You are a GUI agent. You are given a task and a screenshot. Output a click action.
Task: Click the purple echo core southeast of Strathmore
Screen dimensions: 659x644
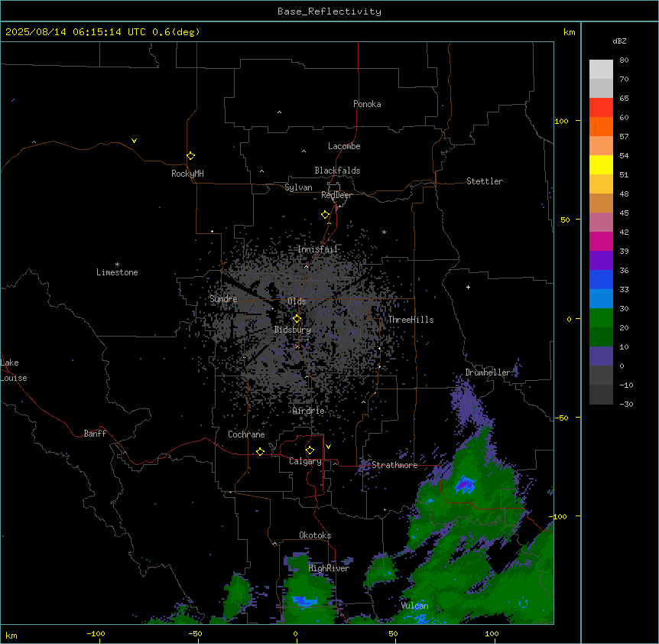[x=464, y=484]
